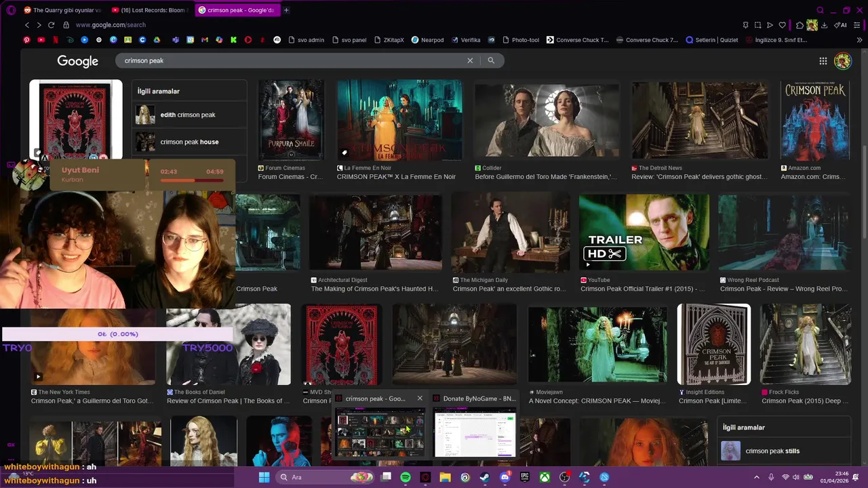868x488 pixels.
Task: Open the Setlerin | Quizlet bookmark
Action: [712, 40]
